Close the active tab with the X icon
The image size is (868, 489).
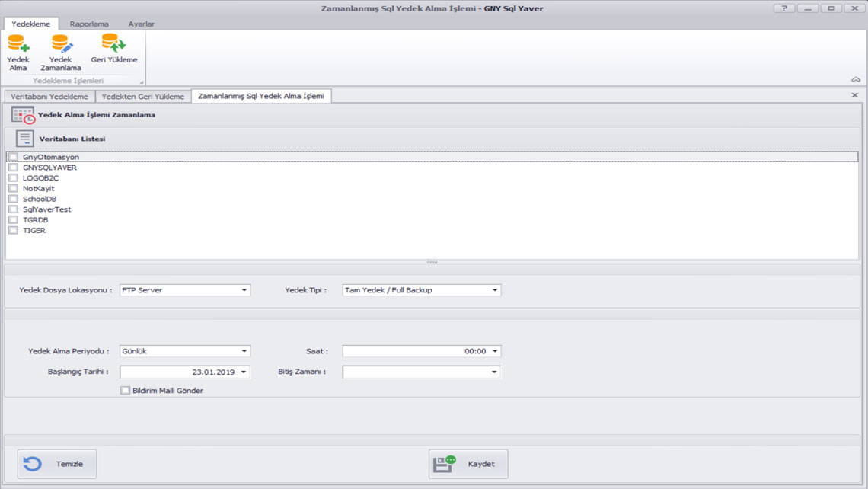coord(854,96)
